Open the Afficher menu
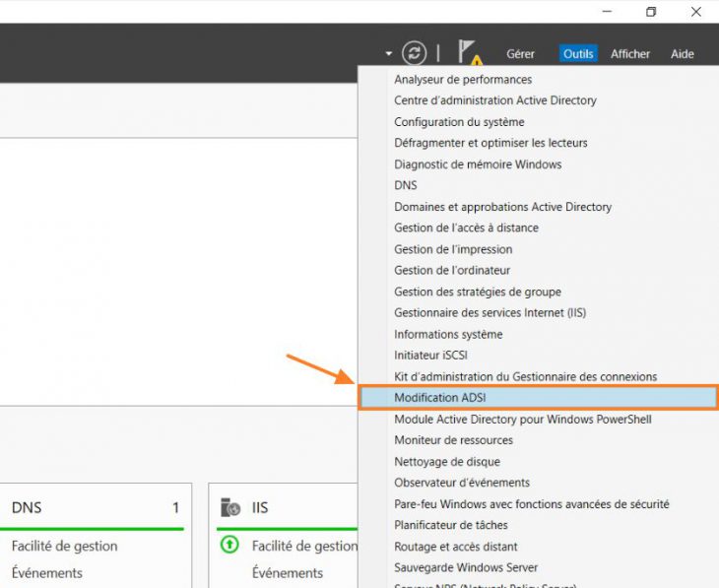The height and width of the screenshot is (588, 719). click(x=630, y=54)
